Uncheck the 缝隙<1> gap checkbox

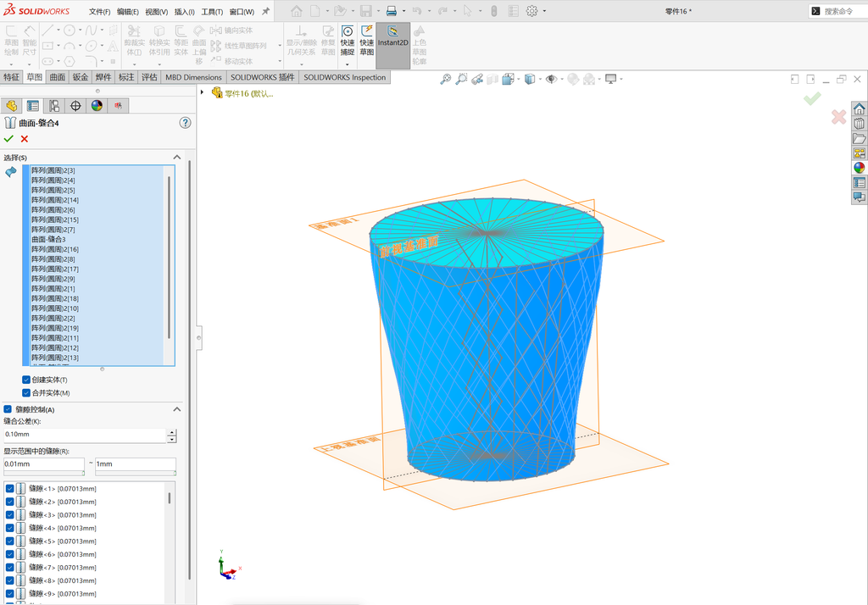click(x=9, y=489)
